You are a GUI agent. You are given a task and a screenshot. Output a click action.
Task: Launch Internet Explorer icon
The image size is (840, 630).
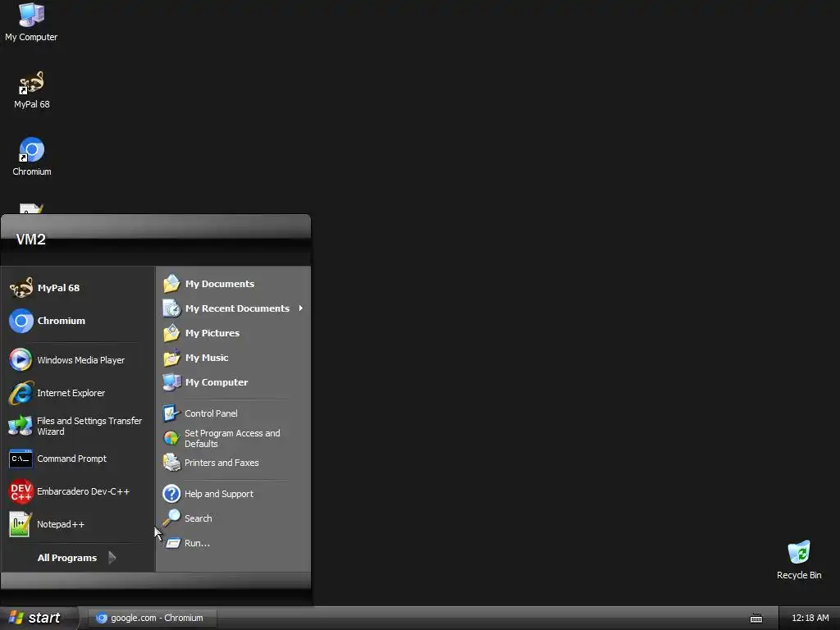(21, 393)
